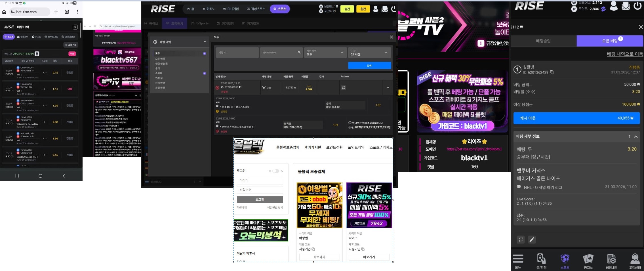Copy bet ID 6201362429 using copy icon

click(552, 72)
